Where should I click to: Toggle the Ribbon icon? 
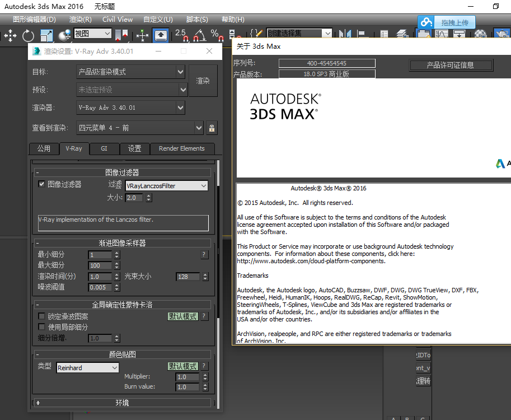[423, 34]
